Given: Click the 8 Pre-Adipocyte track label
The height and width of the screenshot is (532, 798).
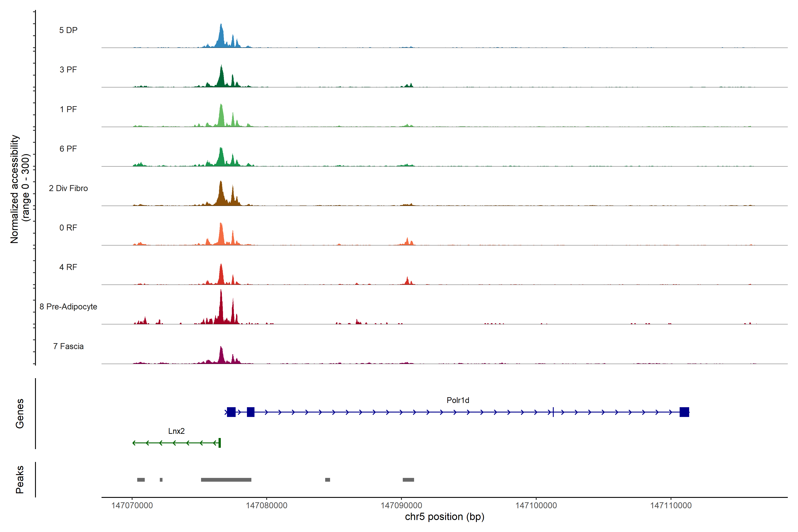Looking at the screenshot, I should pyautogui.click(x=68, y=307).
